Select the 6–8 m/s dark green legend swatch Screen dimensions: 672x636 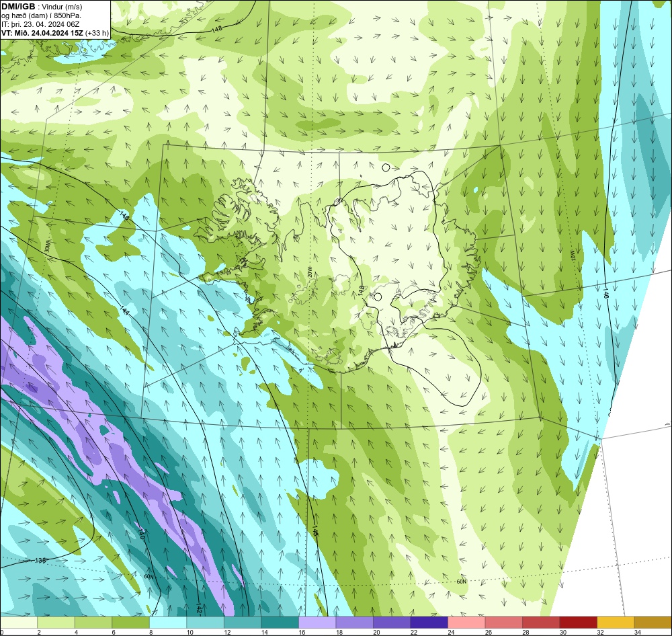pyautogui.click(x=131, y=623)
